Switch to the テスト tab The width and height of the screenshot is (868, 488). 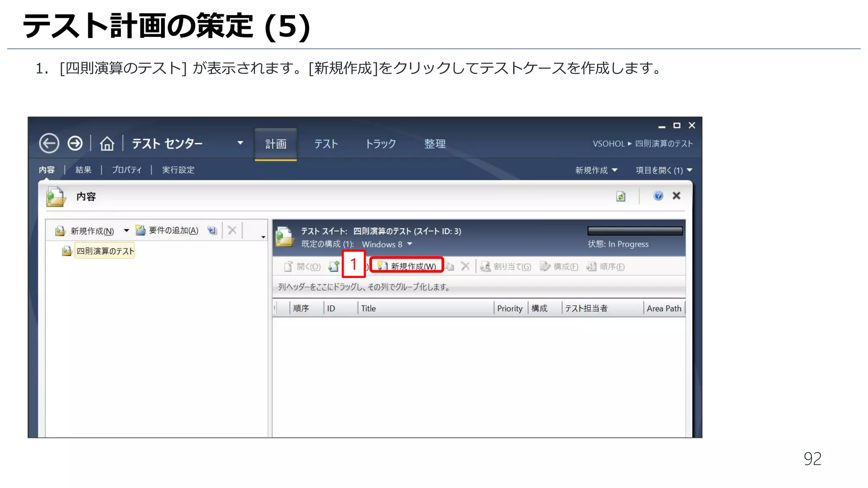[x=326, y=144]
